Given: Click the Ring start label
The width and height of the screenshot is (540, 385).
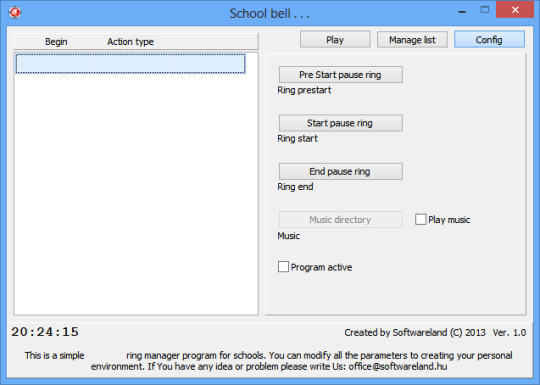Looking at the screenshot, I should point(298,138).
